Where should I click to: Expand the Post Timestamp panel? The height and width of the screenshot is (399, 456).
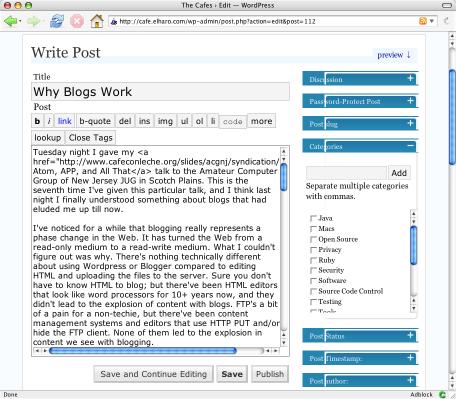[x=410, y=358]
